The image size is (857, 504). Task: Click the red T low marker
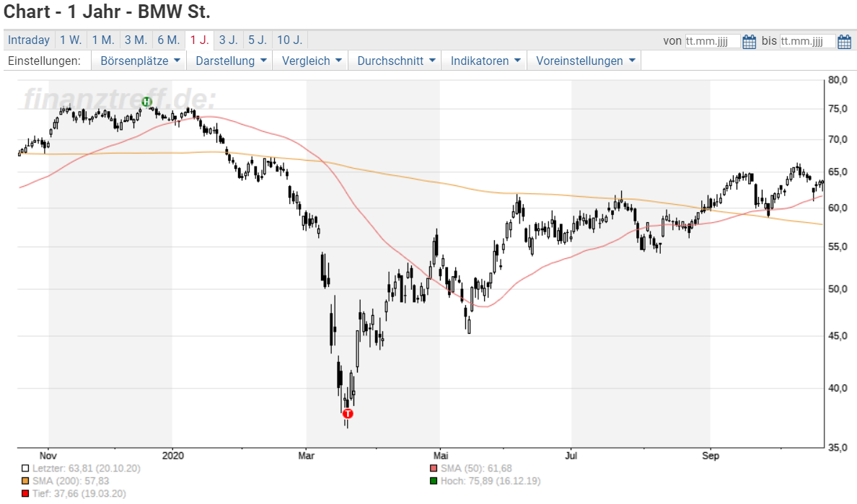coord(348,414)
